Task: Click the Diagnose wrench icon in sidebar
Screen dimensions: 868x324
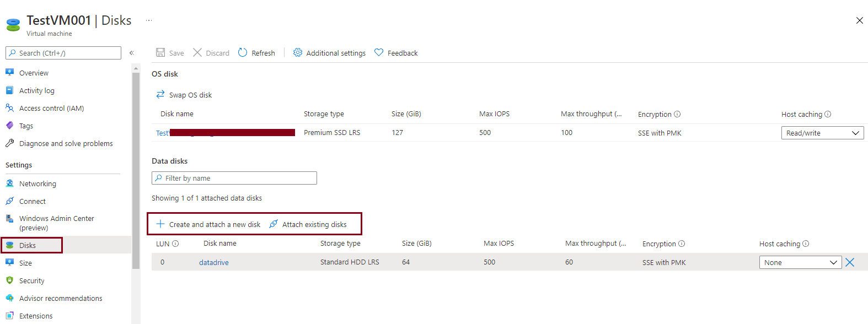Action: [x=9, y=143]
